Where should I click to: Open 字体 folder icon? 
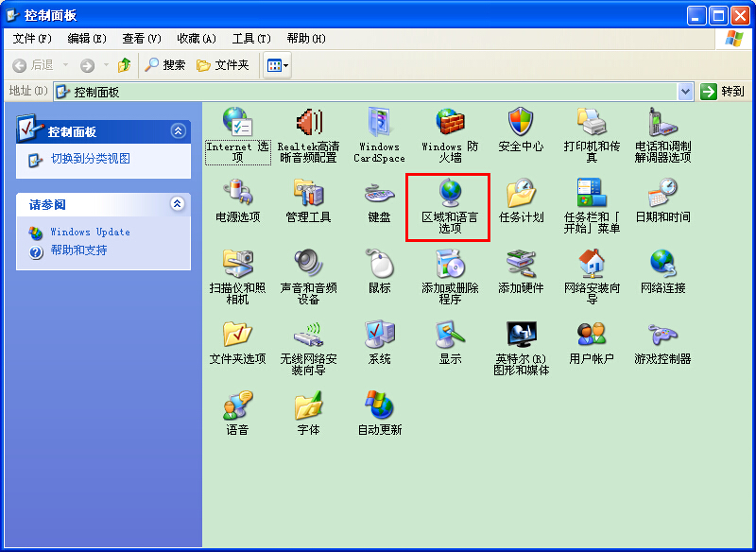click(x=309, y=405)
